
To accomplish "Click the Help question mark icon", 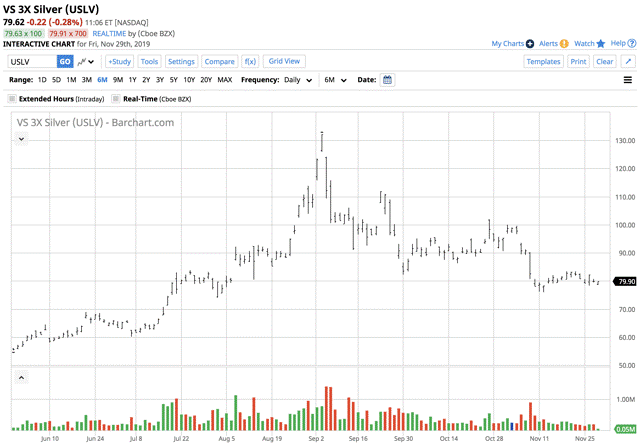I will pos(632,43).
